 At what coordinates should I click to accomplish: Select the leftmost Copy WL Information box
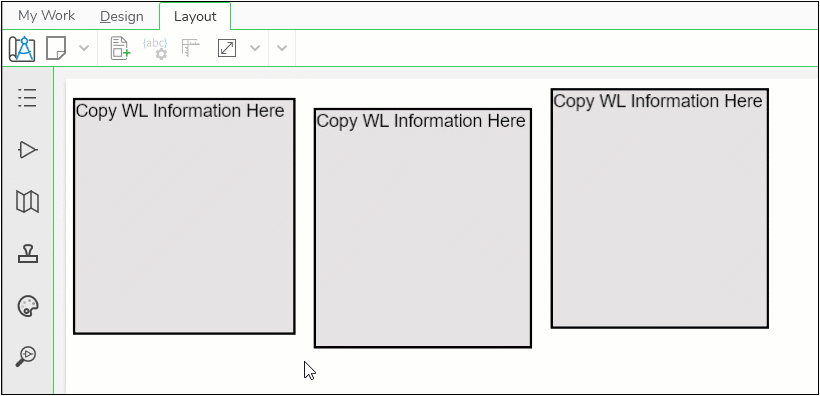(x=184, y=216)
